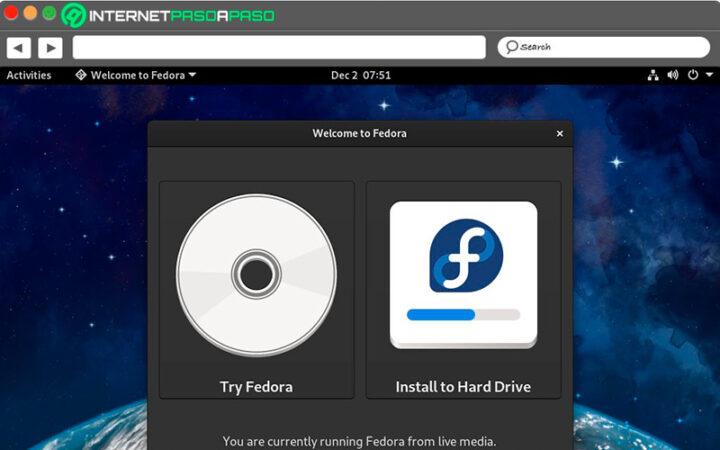Click the power icon in top bar
The width and height of the screenshot is (720, 450).
pyautogui.click(x=692, y=75)
